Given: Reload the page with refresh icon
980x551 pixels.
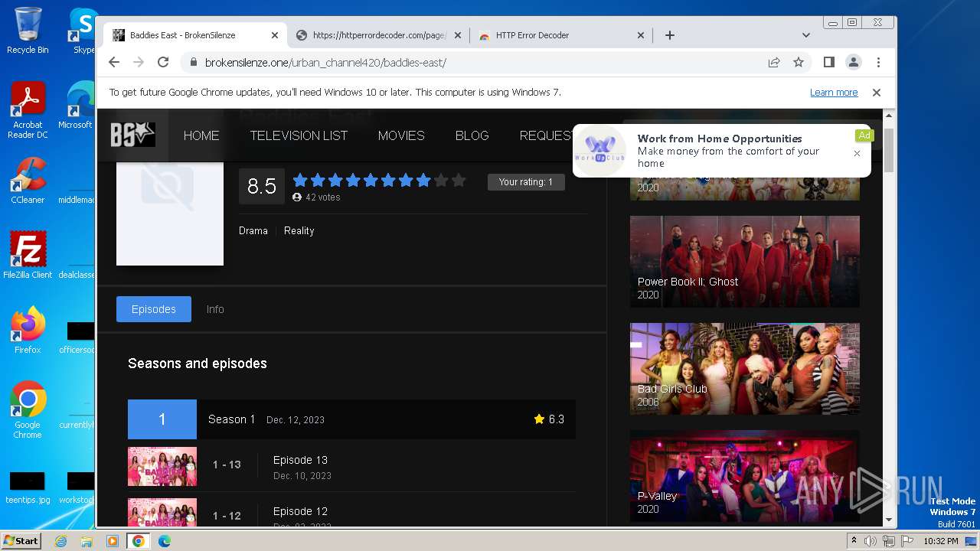Looking at the screenshot, I should (x=163, y=62).
